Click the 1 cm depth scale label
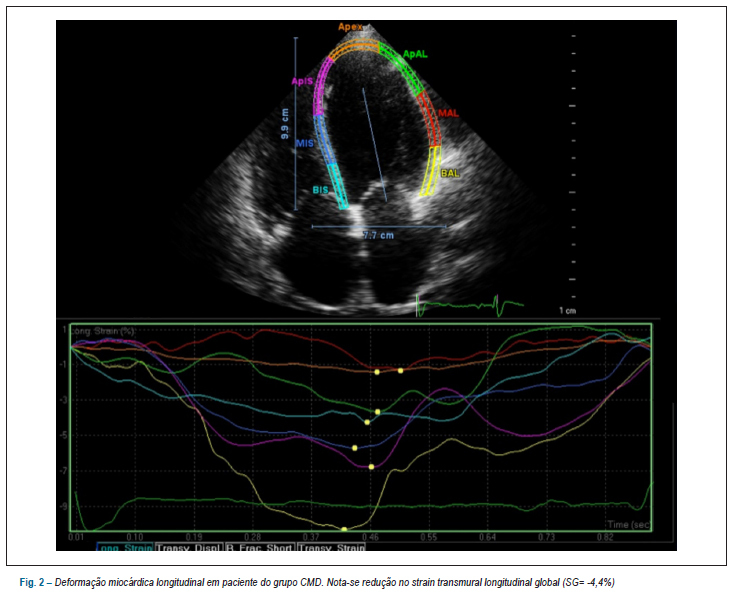The image size is (735, 593). 567,310
